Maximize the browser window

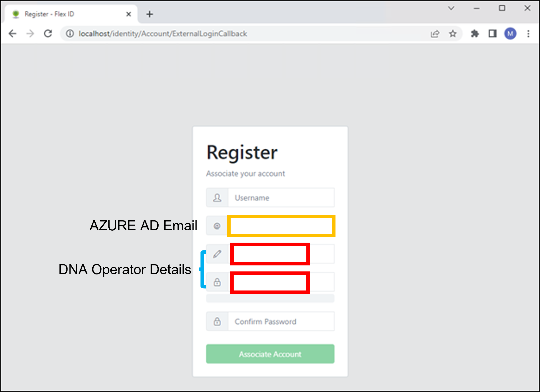tap(502, 8)
